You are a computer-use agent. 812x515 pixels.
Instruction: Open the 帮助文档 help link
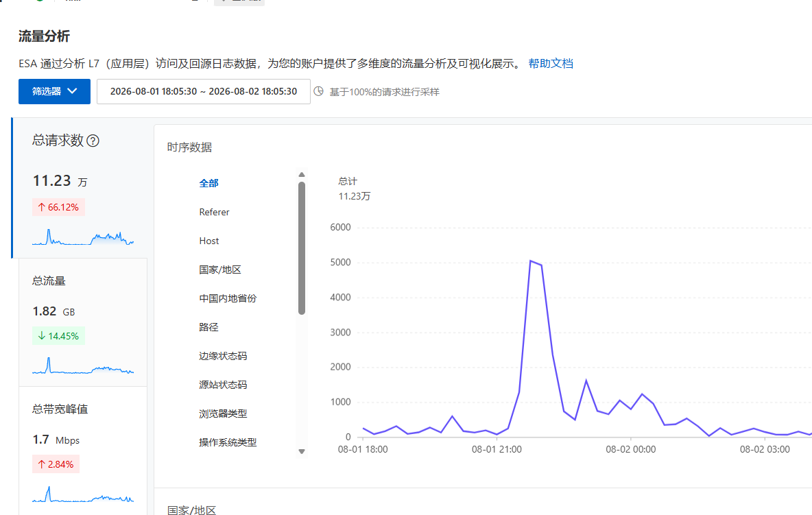[x=551, y=64]
